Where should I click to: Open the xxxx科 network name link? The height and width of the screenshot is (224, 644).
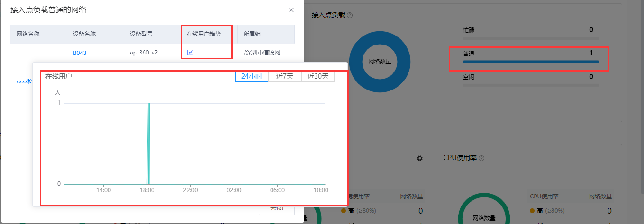(x=24, y=81)
